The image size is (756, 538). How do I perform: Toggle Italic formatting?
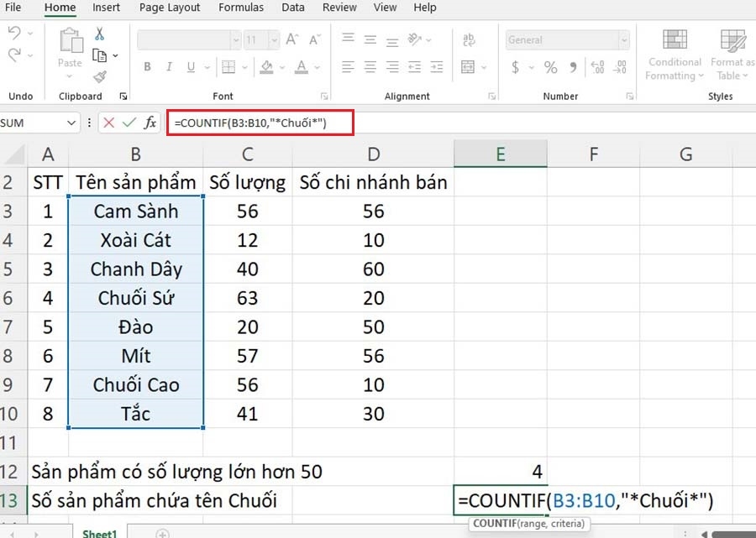[x=169, y=67]
